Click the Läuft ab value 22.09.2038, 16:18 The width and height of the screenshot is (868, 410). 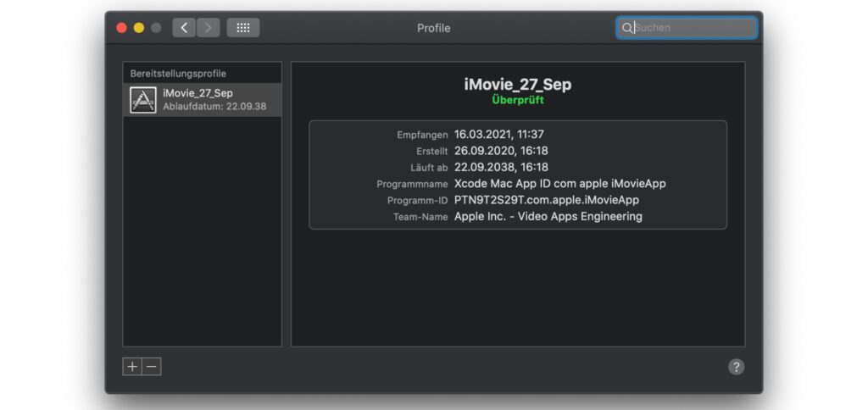click(x=501, y=167)
